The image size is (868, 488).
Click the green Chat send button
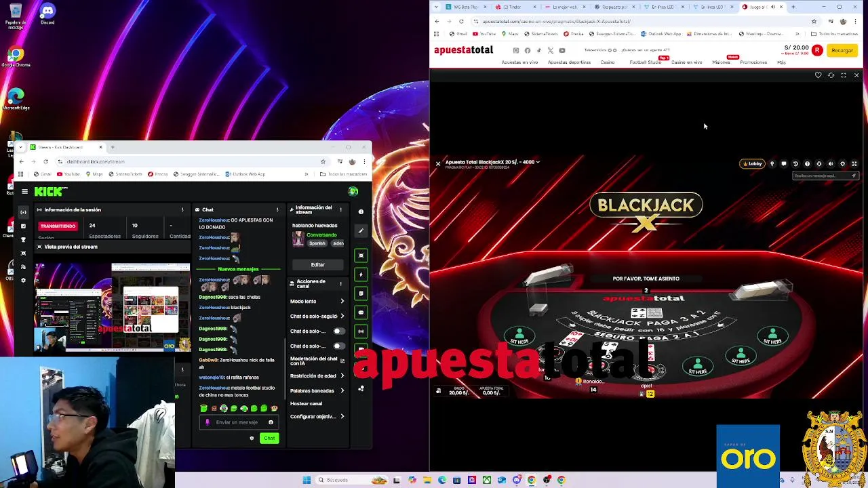click(x=269, y=439)
